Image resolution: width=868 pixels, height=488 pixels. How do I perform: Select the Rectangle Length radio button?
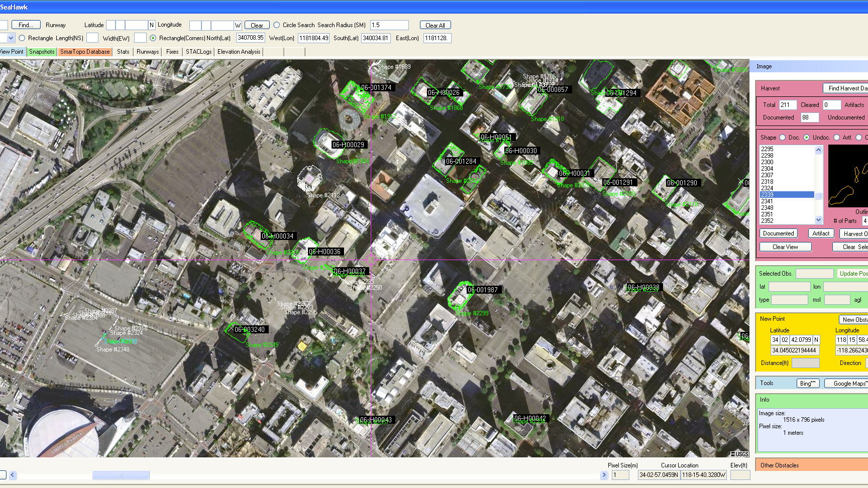click(22, 38)
